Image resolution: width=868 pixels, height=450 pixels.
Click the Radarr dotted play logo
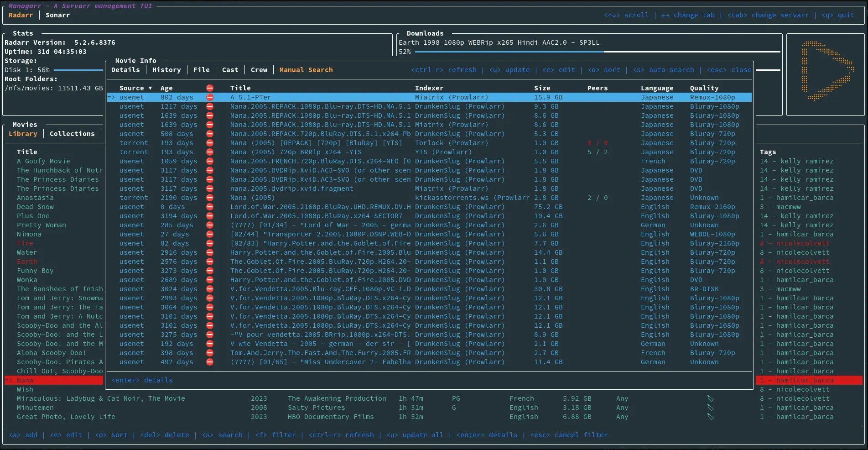pos(826,71)
